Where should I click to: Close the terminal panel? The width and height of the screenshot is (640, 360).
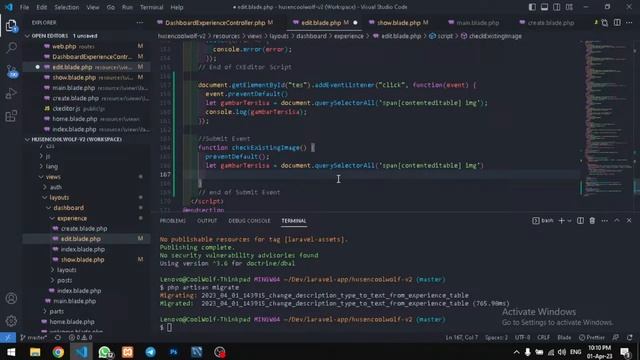tap(629, 221)
